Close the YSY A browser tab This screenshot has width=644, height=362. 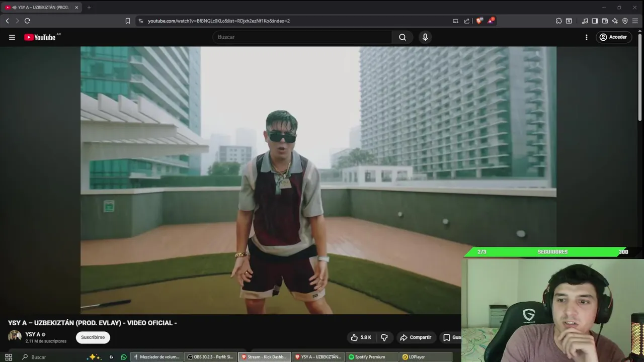(76, 8)
